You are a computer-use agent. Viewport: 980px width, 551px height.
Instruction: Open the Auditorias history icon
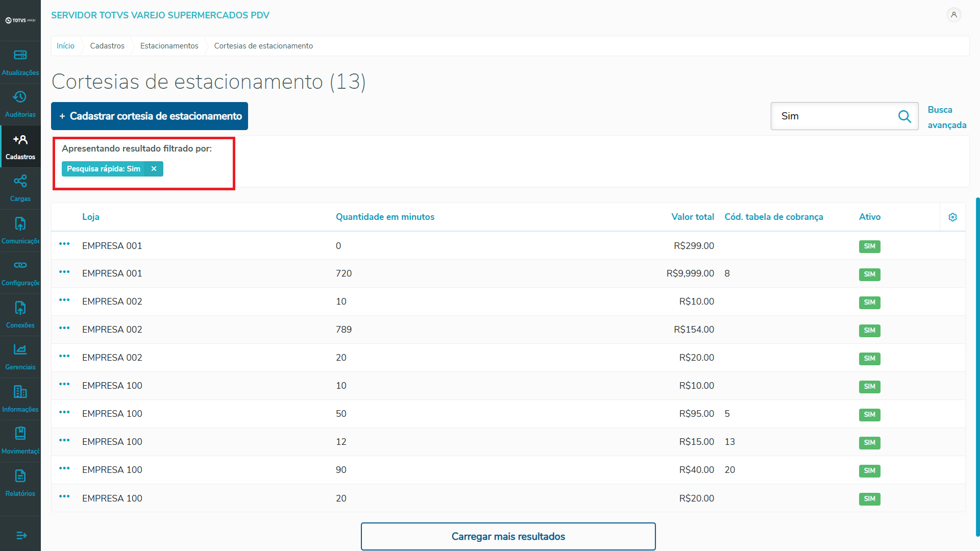tap(20, 97)
